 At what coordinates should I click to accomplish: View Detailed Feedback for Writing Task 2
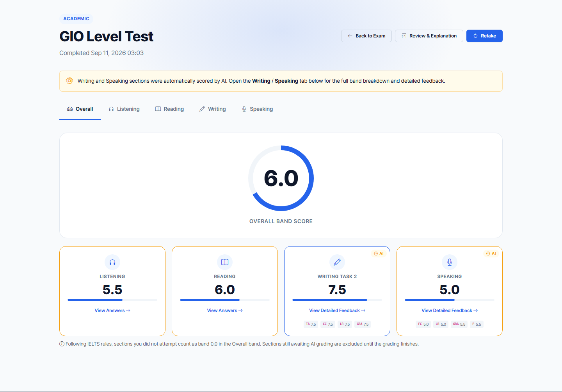(x=337, y=310)
